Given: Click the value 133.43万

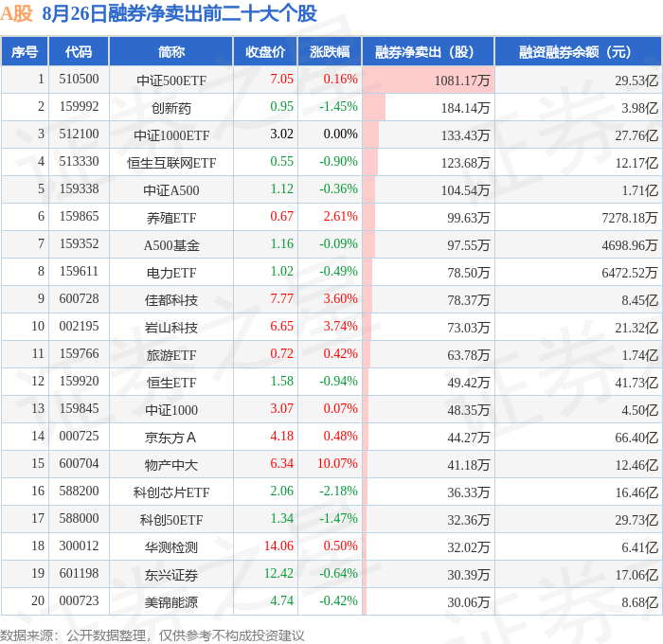Looking at the screenshot, I should point(466,135).
